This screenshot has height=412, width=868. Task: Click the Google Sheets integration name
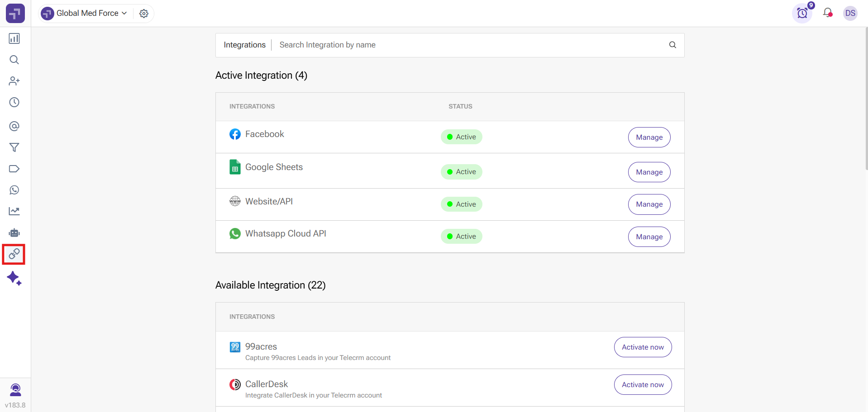pyautogui.click(x=274, y=167)
